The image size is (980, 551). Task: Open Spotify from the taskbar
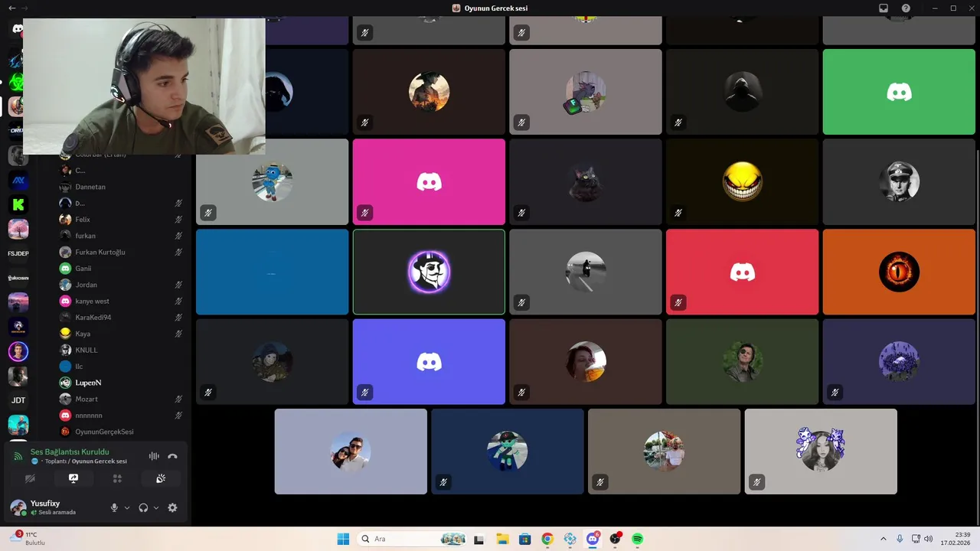(637, 539)
